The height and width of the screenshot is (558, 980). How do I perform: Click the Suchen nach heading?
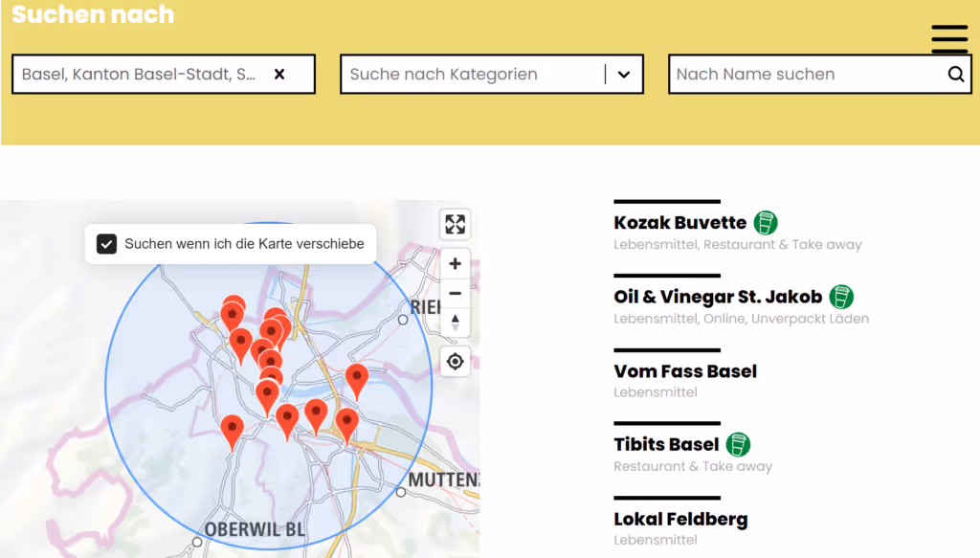[93, 14]
